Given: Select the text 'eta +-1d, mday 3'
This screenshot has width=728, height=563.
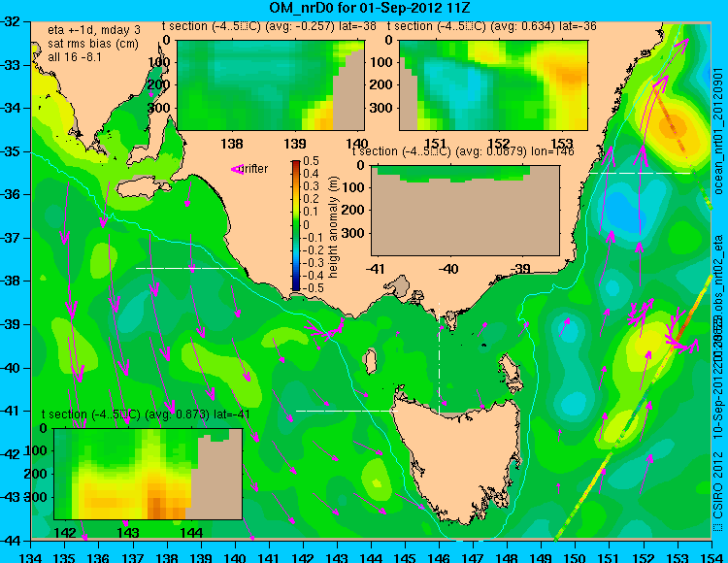Looking at the screenshot, I should pos(94,30).
